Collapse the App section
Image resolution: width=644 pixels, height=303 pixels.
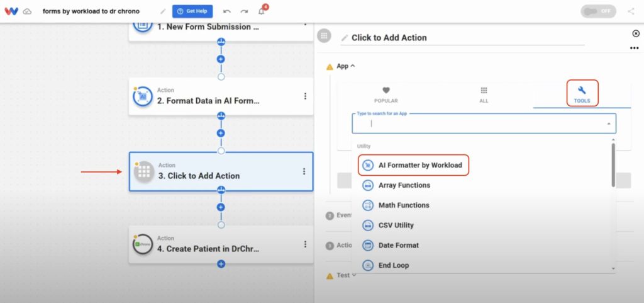(345, 66)
